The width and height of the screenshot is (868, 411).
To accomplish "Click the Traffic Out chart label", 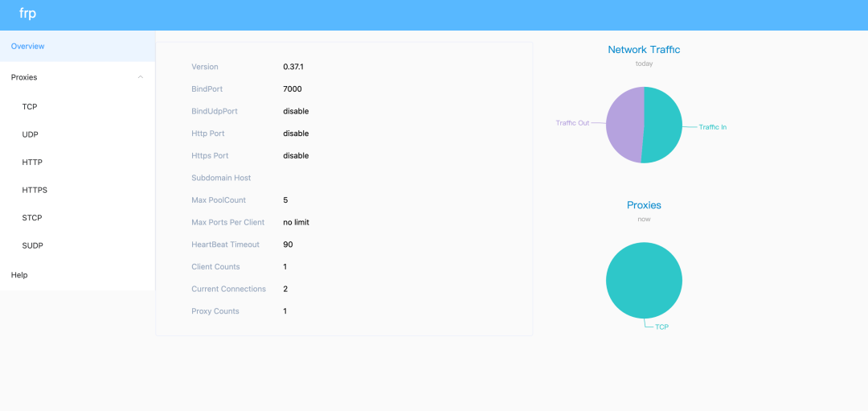I will [x=572, y=123].
